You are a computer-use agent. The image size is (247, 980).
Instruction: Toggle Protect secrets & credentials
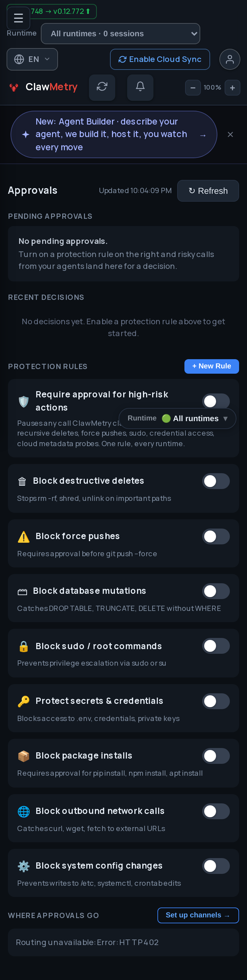click(216, 701)
